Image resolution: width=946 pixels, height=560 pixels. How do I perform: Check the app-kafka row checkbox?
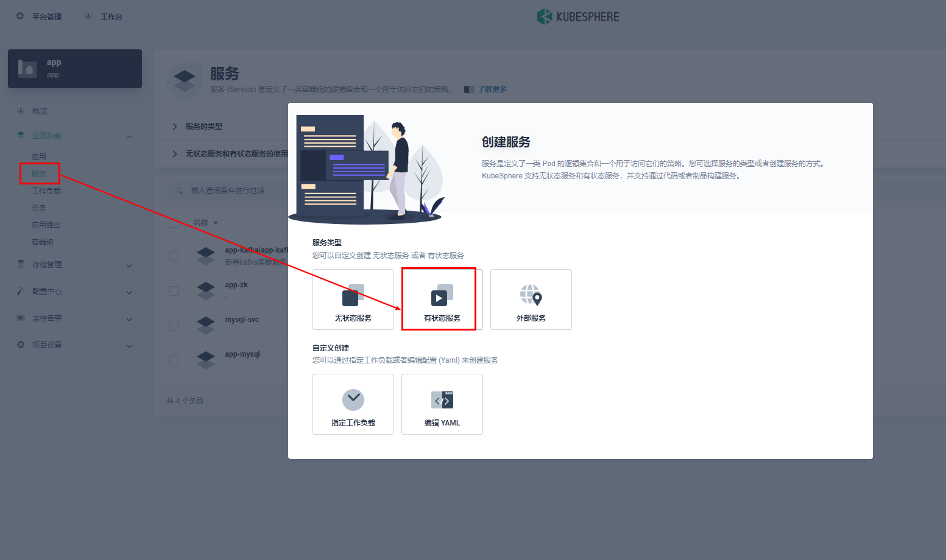click(x=174, y=256)
